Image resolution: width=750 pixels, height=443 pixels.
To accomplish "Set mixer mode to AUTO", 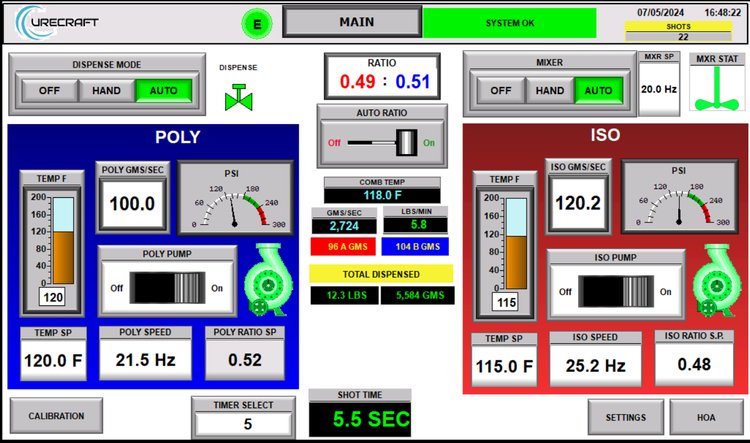I will pos(598,90).
